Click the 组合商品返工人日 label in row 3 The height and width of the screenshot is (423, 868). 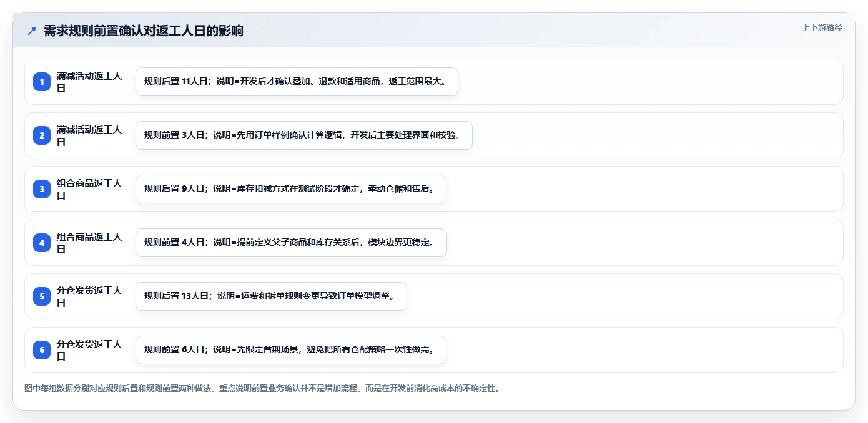(89, 189)
